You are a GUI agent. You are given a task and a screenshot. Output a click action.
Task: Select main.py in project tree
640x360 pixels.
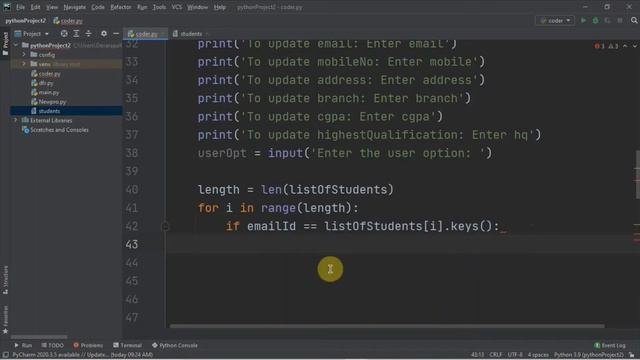(49, 93)
